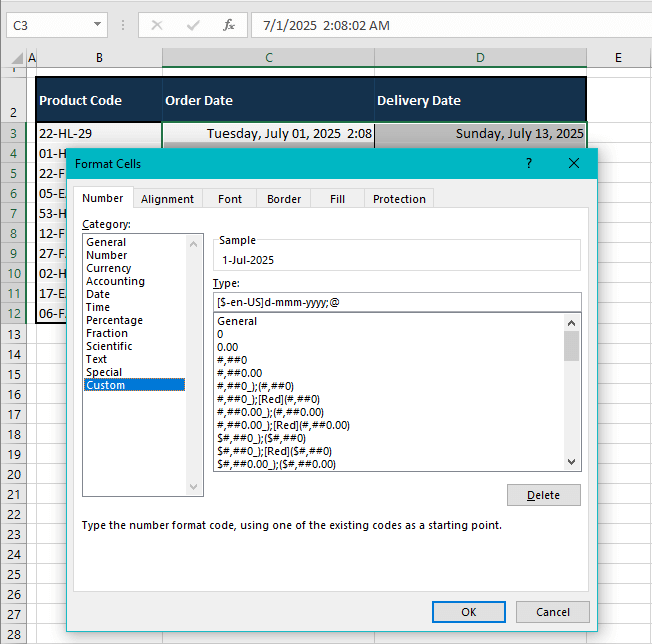Click cell showing Sunday, July 13, 2025
Screen dimensions: 652x644
[x=480, y=133]
